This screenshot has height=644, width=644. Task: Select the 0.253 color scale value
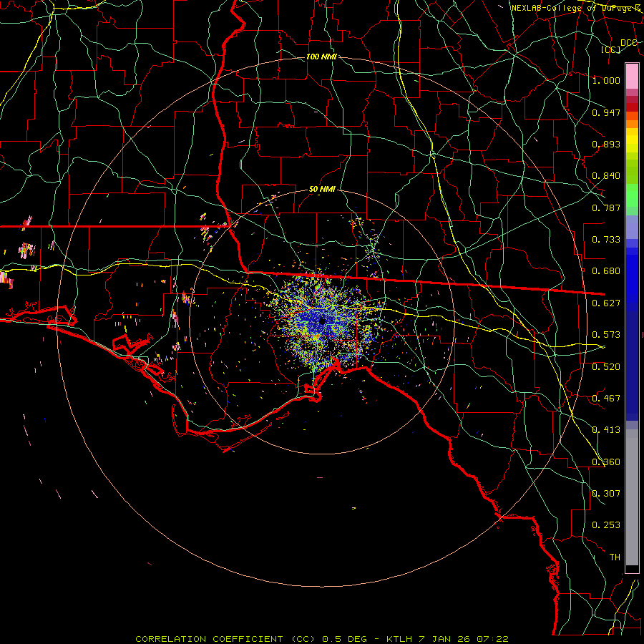tap(606, 525)
